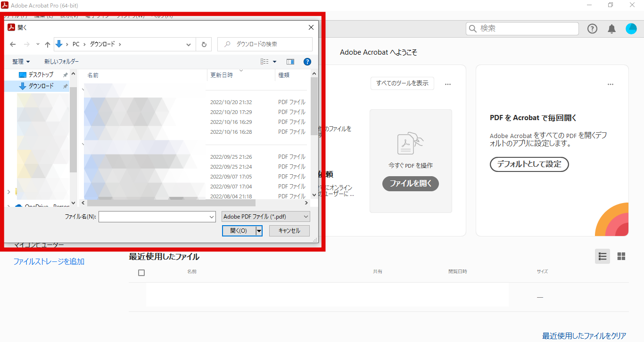Sort recent files by 閲覧日時
644x342 pixels.
point(457,272)
